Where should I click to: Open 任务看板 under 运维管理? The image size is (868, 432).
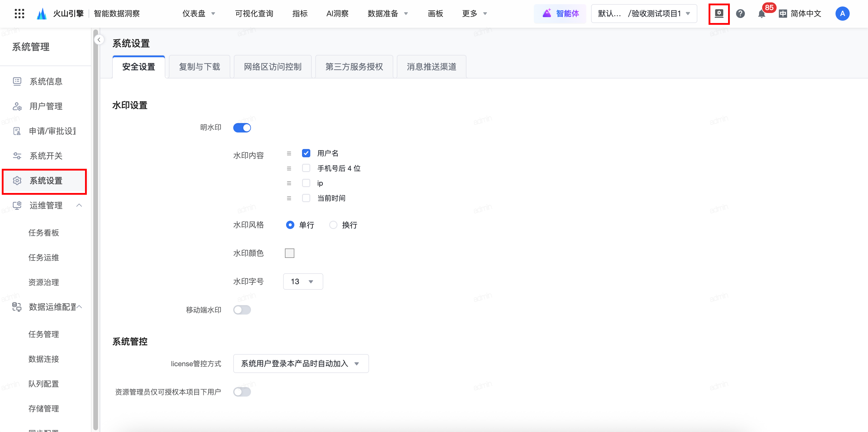[43, 233]
